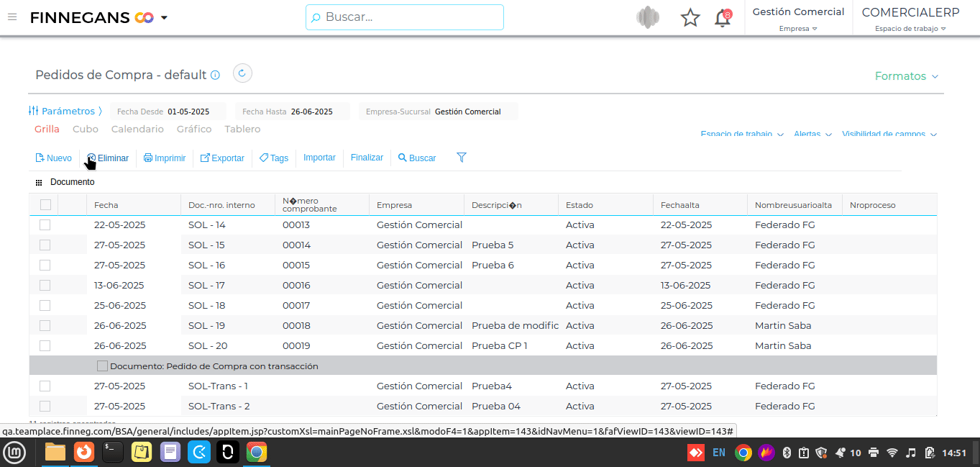
Task: Click the Exportar toolbar button
Action: [x=222, y=158]
